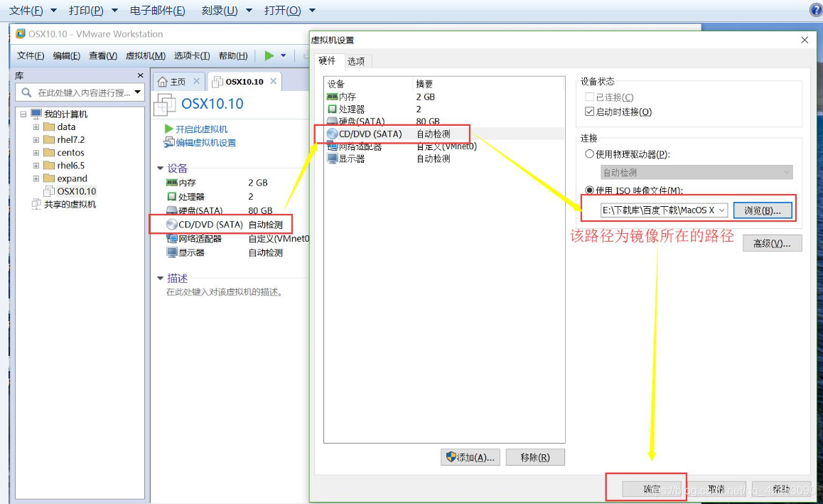
Task: Click CD/DVD (SATA) disc icon in VM summary
Action: [171, 224]
